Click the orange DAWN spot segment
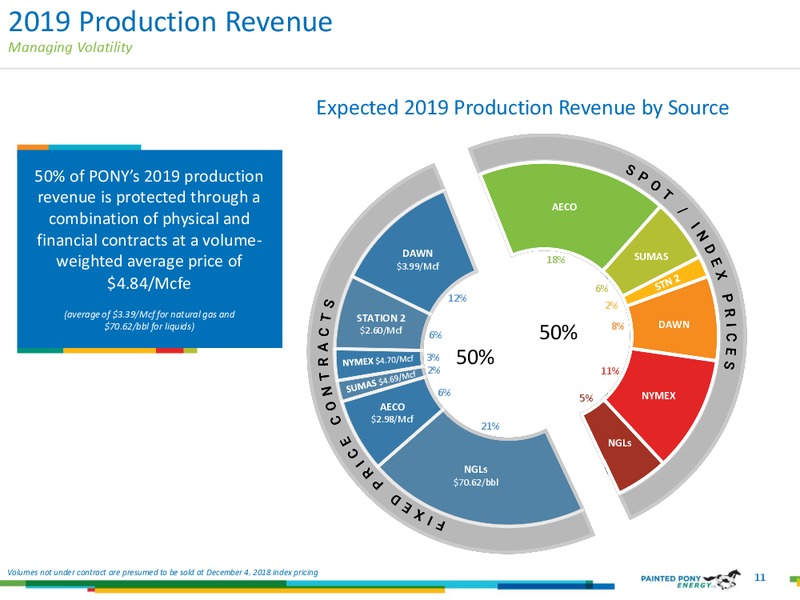This screenshot has height=600, width=800. click(x=673, y=320)
